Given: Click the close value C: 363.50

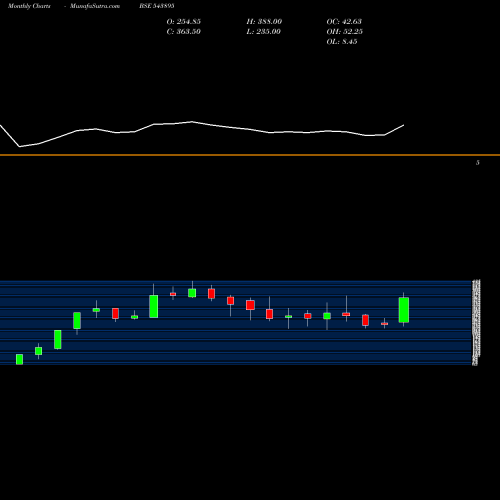Looking at the screenshot, I should tap(184, 32).
